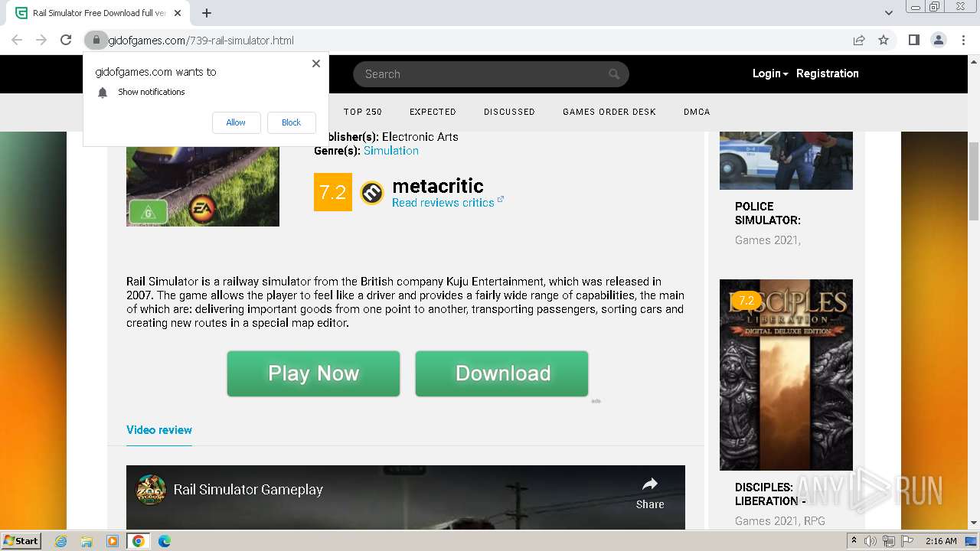Open the Registration link

(x=828, y=73)
